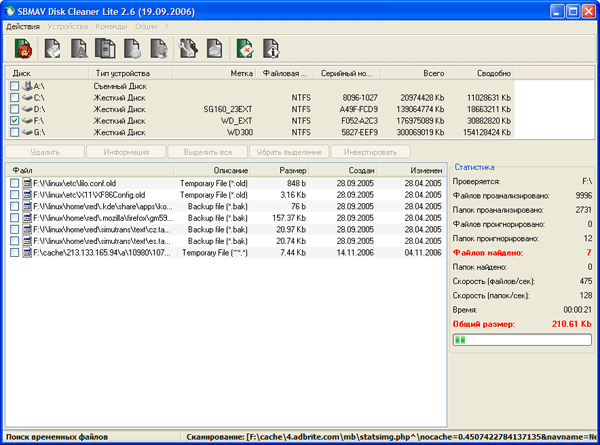Uncheck the F:\ drive checkbox
Screen dimensions: 600x445
[14, 120]
